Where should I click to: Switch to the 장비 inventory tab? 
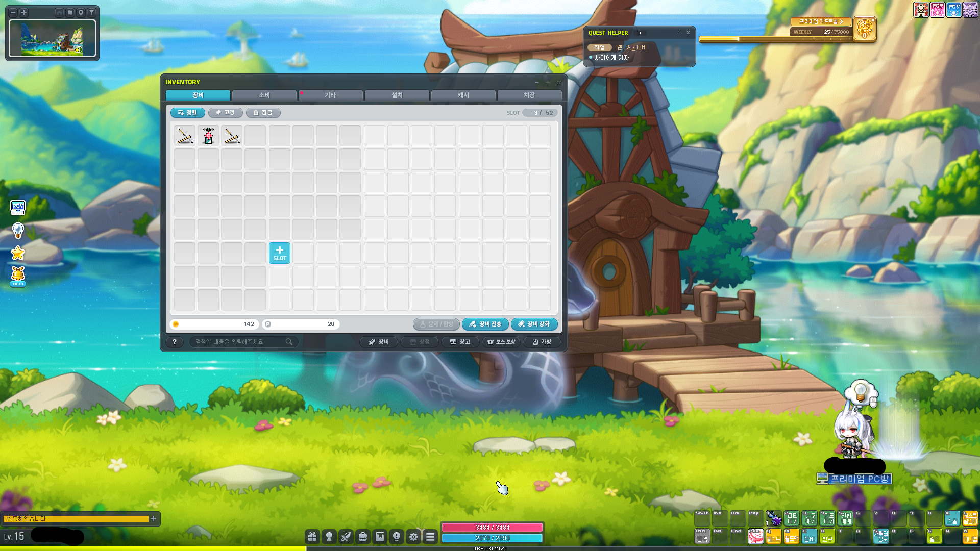coord(198,95)
